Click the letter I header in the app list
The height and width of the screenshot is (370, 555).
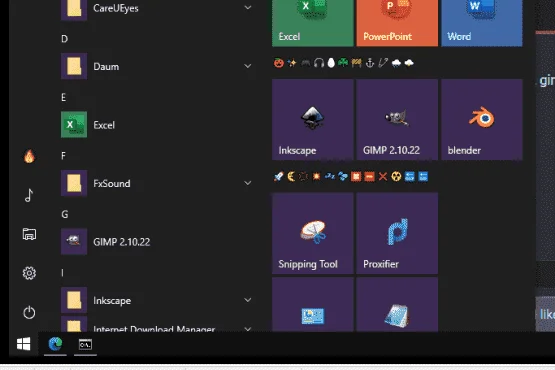tap(63, 273)
